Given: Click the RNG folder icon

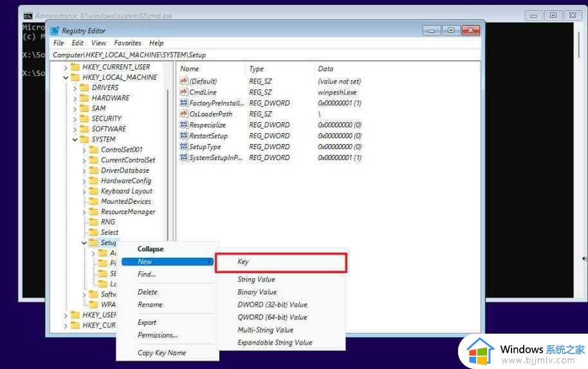Looking at the screenshot, I should 93,222.
